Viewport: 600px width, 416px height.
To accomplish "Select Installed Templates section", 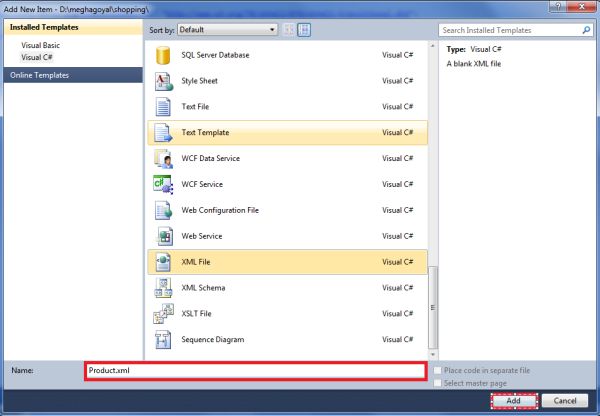I will pyautogui.click(x=73, y=28).
